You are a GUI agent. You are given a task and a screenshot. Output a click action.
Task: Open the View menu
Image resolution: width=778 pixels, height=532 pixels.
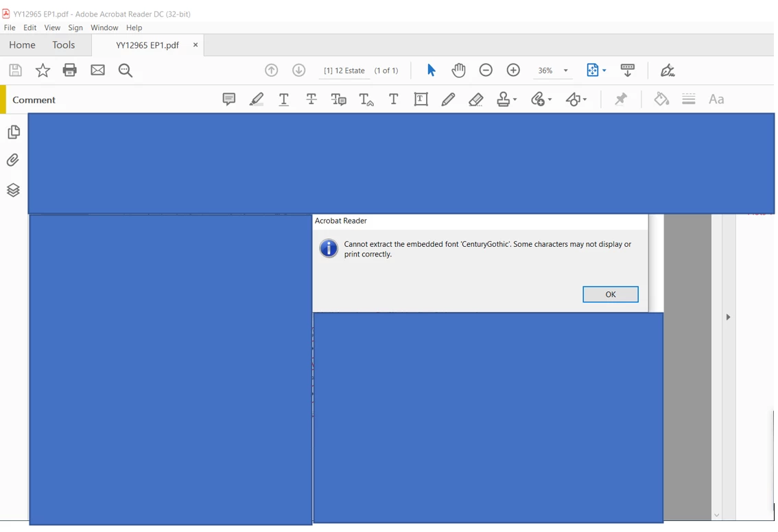point(52,27)
